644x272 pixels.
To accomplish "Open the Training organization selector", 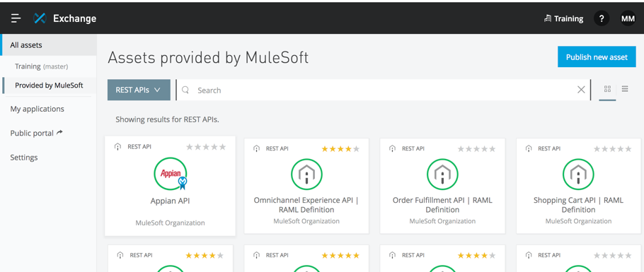I will [x=563, y=18].
